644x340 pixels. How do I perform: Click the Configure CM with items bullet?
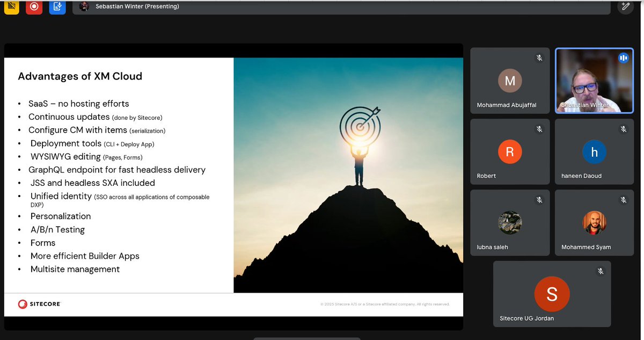97,130
